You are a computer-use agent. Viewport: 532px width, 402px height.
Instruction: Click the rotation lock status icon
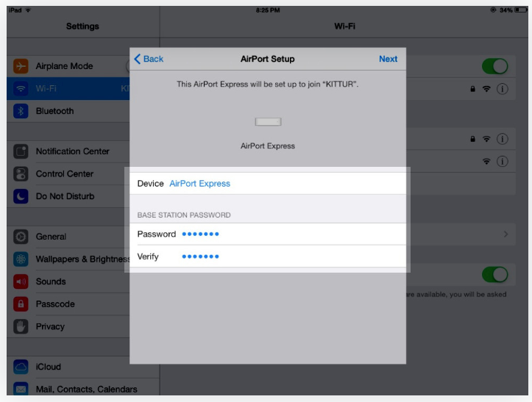coord(493,10)
